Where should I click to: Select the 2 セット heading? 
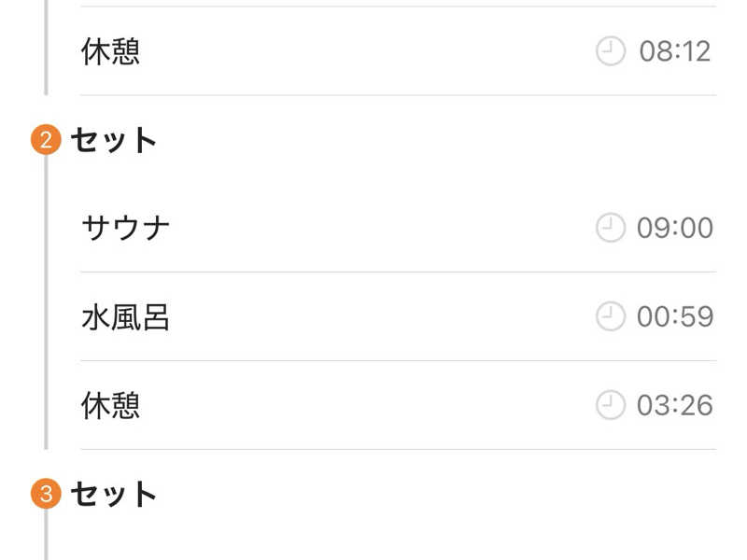pyautogui.click(x=114, y=141)
